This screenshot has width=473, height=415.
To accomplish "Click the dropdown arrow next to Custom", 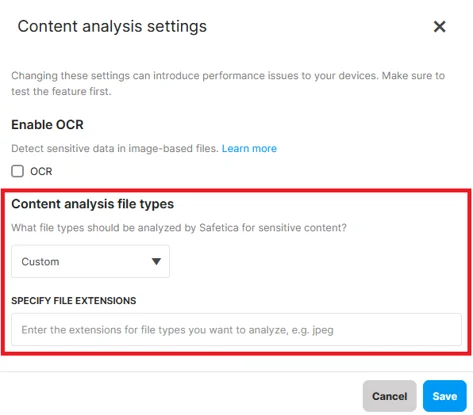I will point(156,261).
